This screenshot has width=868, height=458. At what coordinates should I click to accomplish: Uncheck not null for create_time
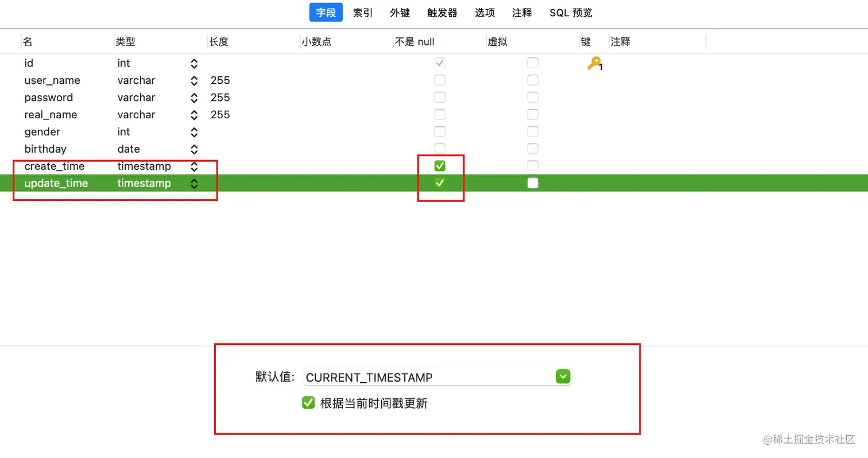point(440,166)
